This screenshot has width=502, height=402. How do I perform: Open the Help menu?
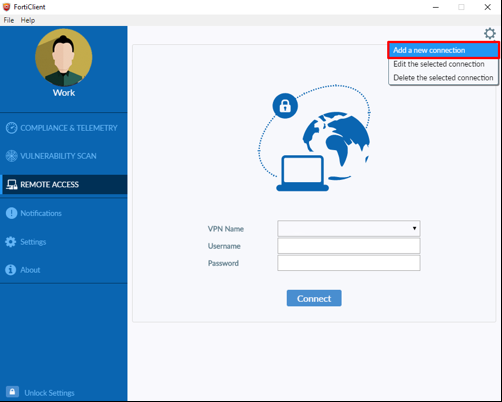(28, 20)
